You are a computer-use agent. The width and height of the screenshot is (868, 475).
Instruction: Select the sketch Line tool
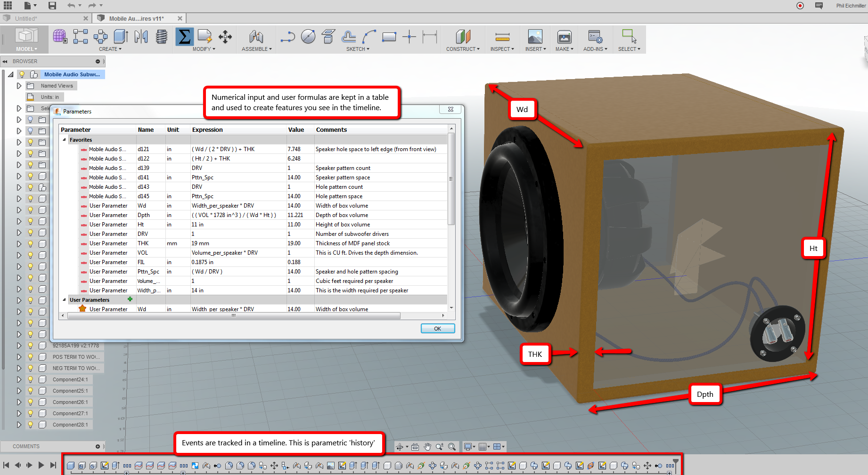287,36
